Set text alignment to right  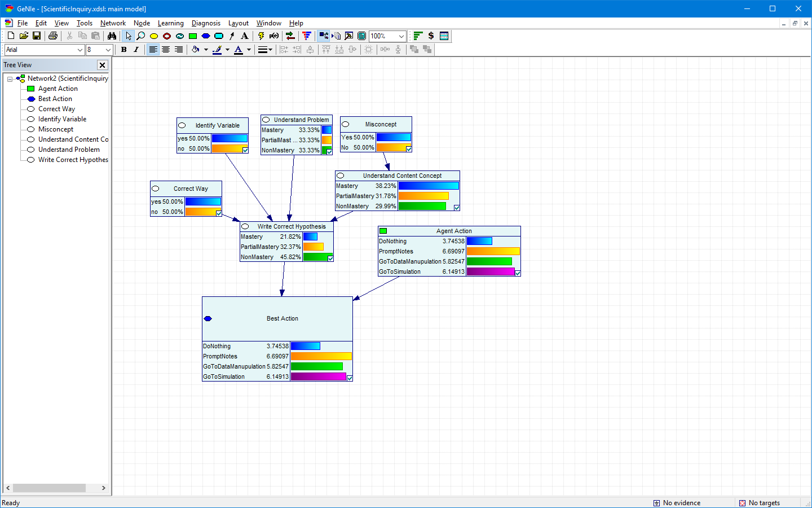coord(179,50)
